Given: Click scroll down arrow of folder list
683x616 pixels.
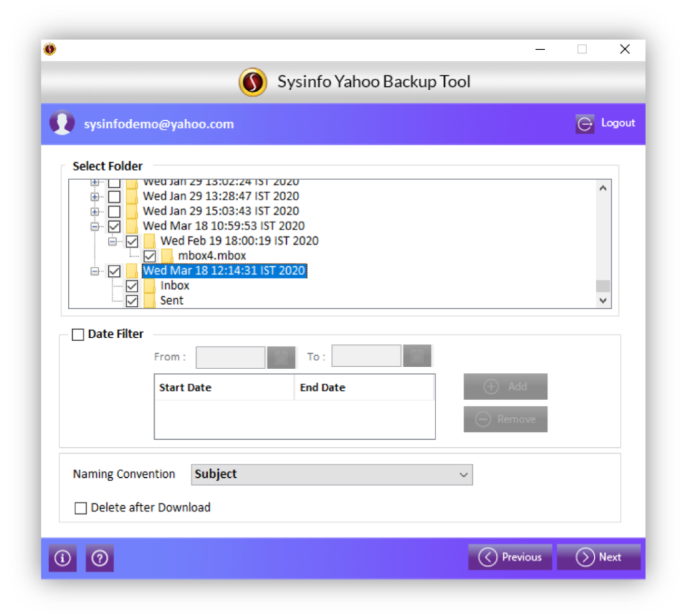Looking at the screenshot, I should pos(603,300).
